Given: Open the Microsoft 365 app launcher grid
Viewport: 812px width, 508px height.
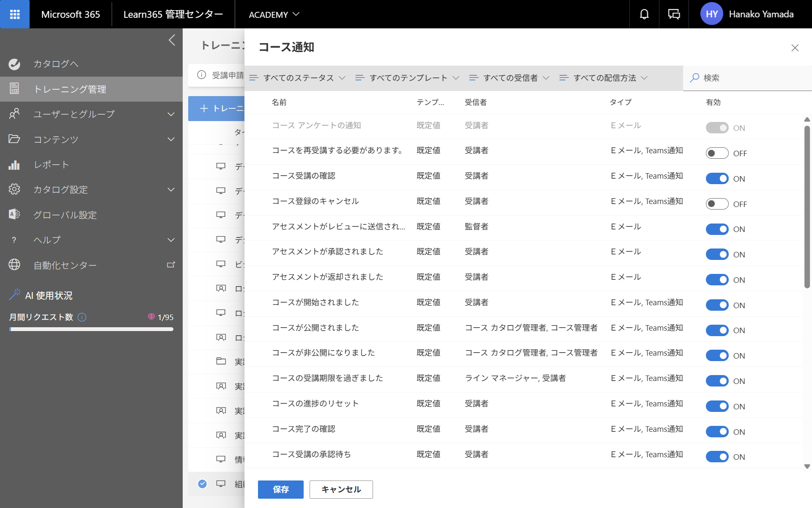Looking at the screenshot, I should tap(15, 14).
